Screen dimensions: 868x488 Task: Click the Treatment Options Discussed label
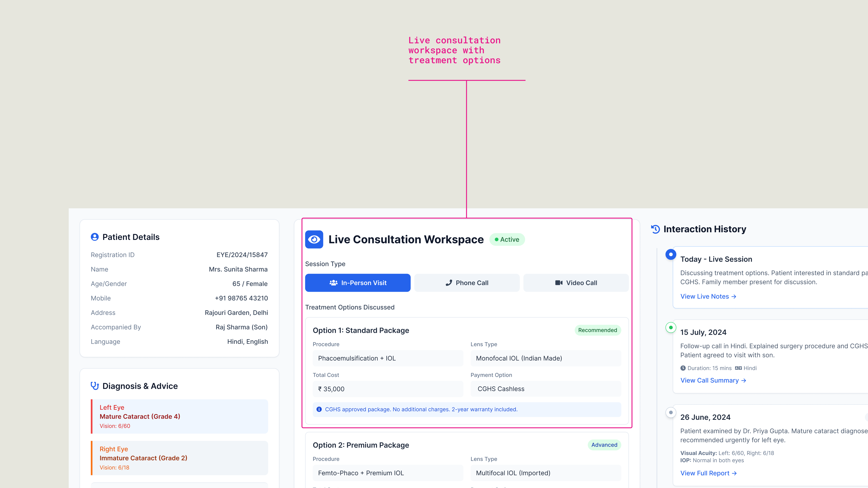pyautogui.click(x=350, y=307)
